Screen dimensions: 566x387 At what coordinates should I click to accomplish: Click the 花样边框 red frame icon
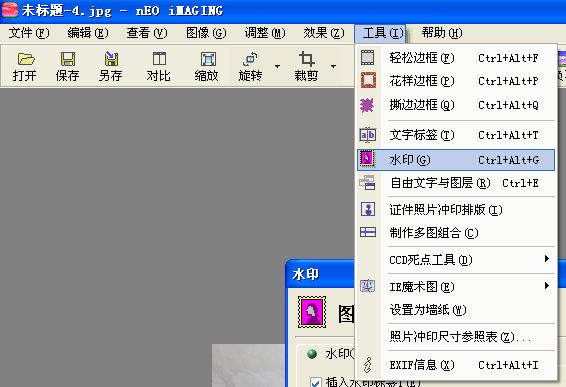point(368,80)
